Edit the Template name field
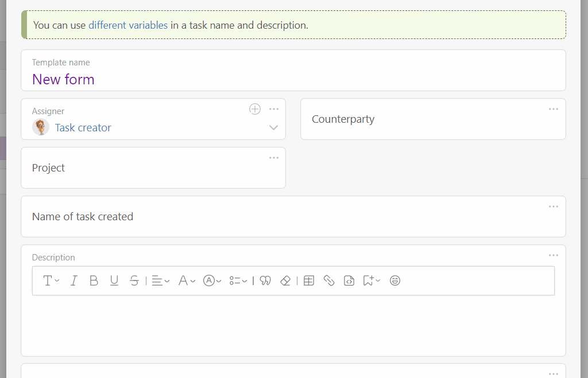This screenshot has width=588, height=378. [x=293, y=71]
